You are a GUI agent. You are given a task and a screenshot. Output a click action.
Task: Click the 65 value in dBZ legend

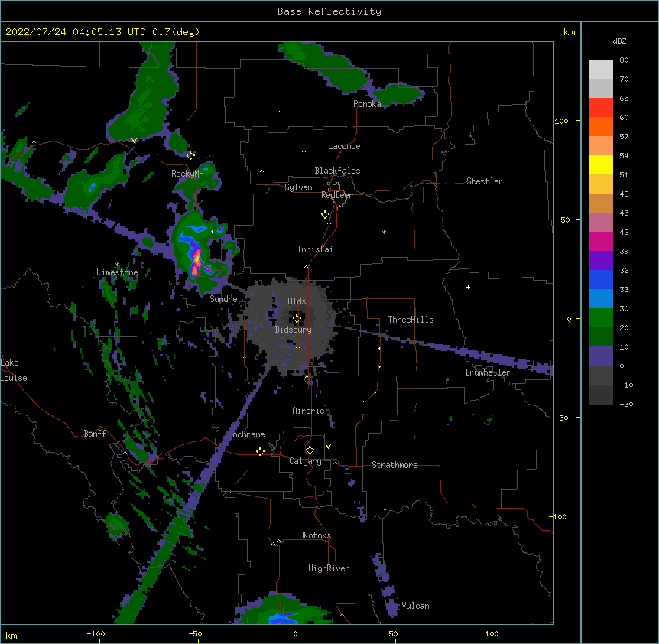point(624,99)
